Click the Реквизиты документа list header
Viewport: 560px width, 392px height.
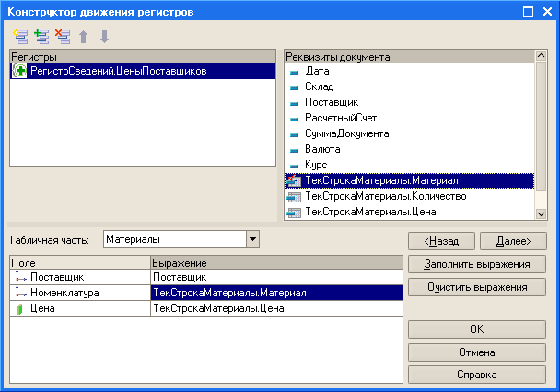coord(410,57)
